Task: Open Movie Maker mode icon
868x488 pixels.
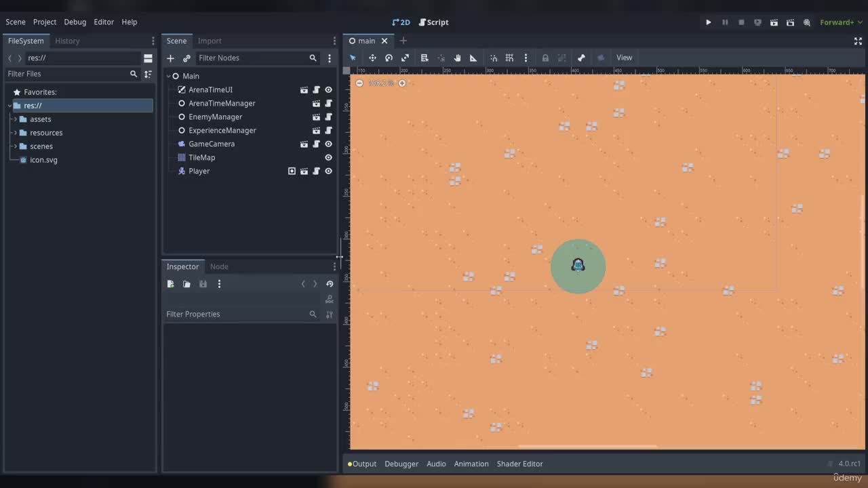Action: click(x=806, y=22)
